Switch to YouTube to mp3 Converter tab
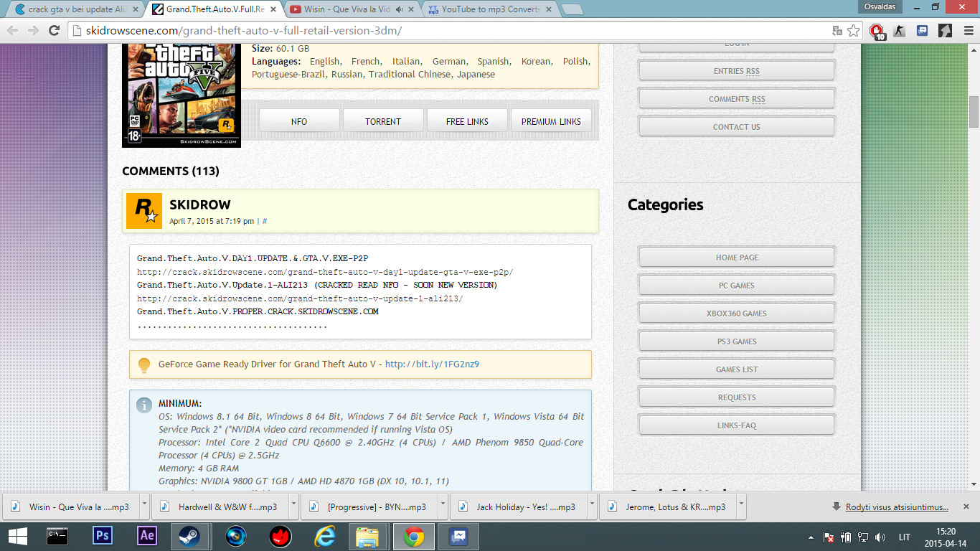The height and width of the screenshot is (551, 980). (489, 9)
